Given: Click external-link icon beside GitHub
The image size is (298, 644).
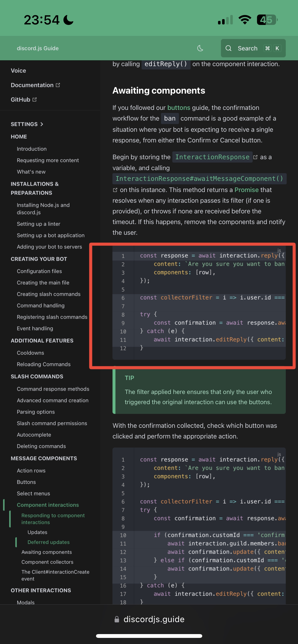Looking at the screenshot, I should tap(35, 99).
